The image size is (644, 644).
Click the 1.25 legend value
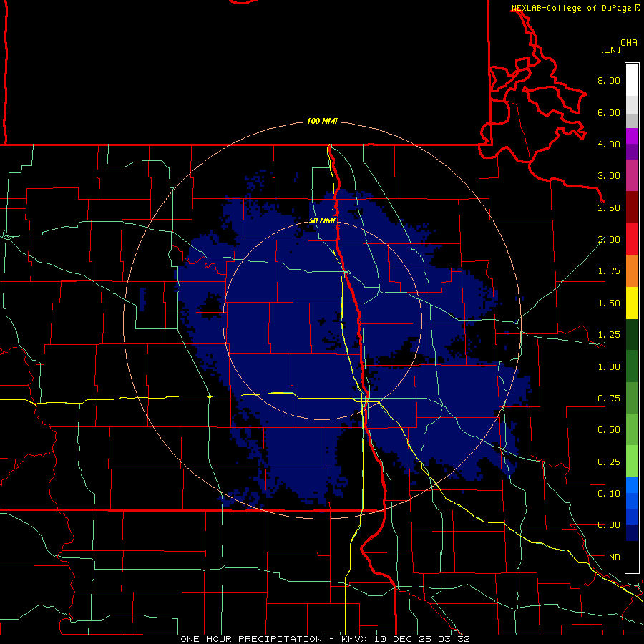(x=609, y=335)
